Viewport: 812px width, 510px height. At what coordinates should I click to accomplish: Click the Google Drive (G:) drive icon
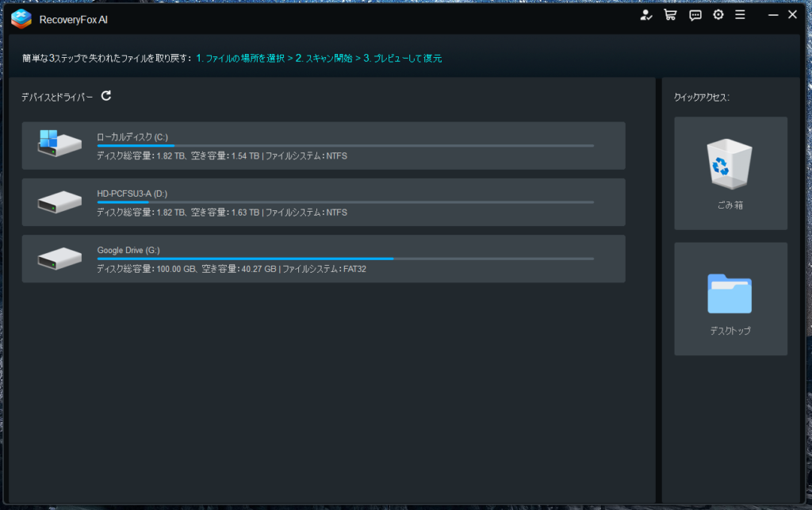pos(59,259)
